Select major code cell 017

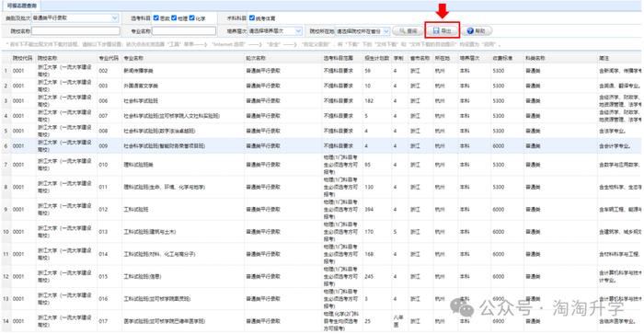coord(103,321)
